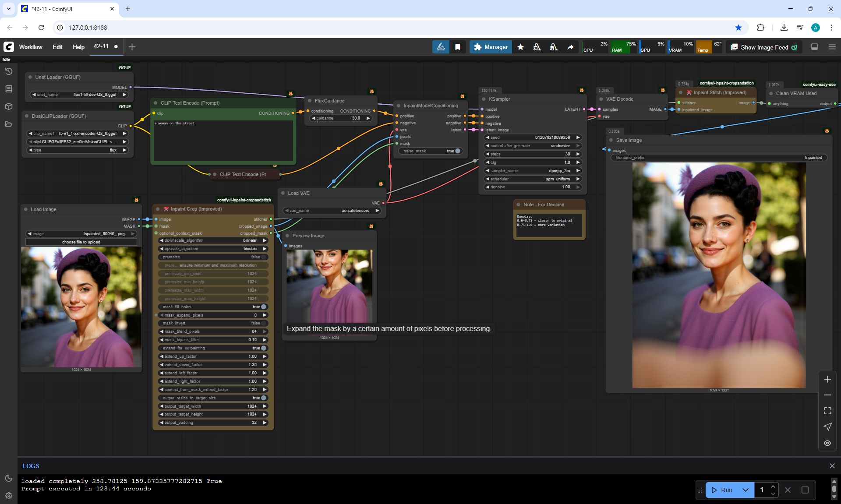Click choose file to upload button
Screen dimensions: 841x504
pyautogui.click(x=81, y=242)
